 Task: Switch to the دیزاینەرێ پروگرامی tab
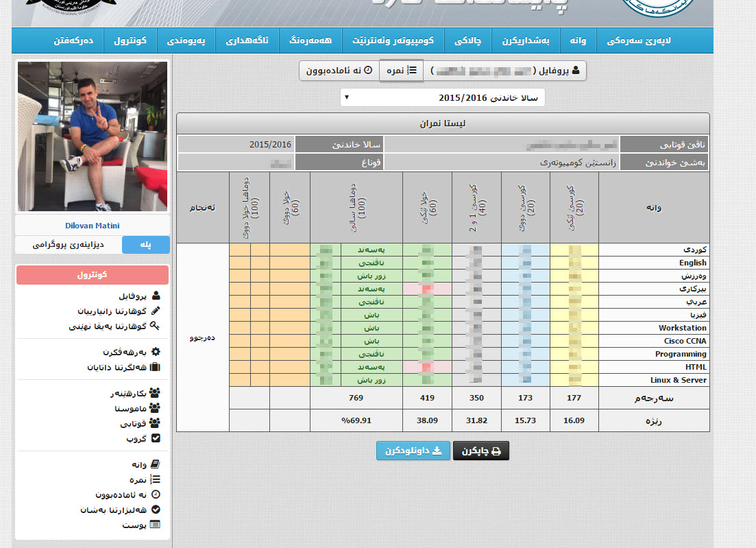[69, 244]
